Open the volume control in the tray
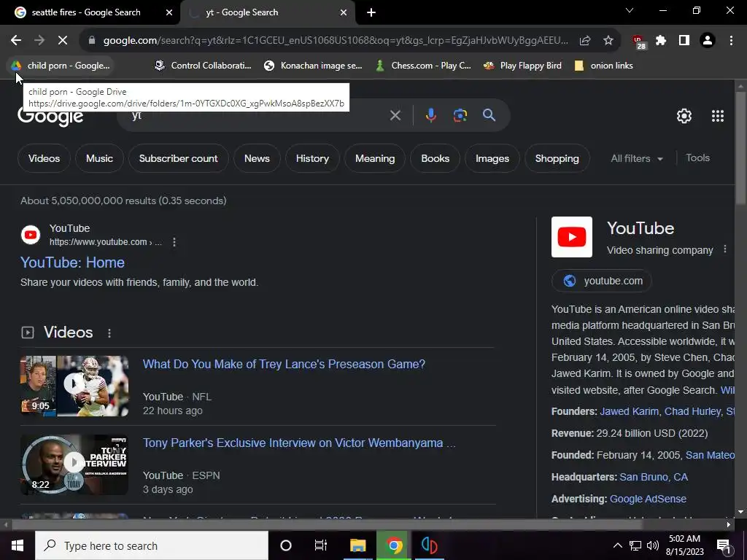The width and height of the screenshot is (747, 560). coord(653,545)
